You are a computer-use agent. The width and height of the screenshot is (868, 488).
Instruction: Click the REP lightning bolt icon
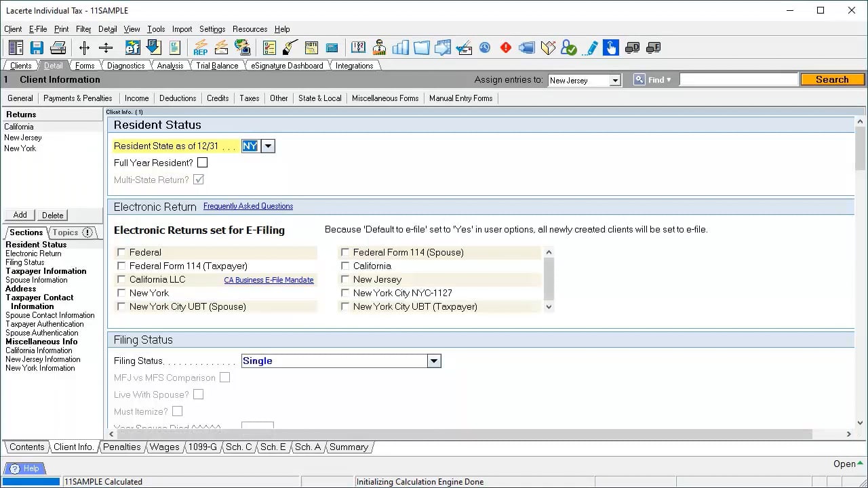[x=201, y=47]
